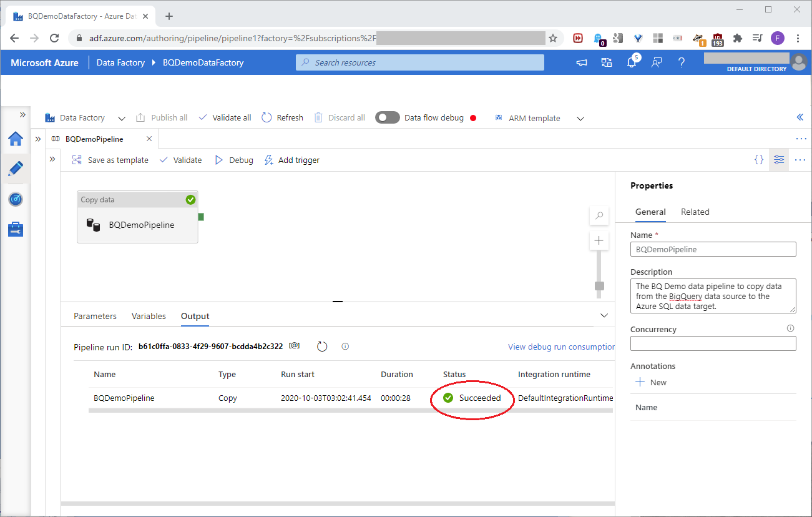Click the canvas zoom slider handle
This screenshot has width=812, height=517.
point(600,286)
